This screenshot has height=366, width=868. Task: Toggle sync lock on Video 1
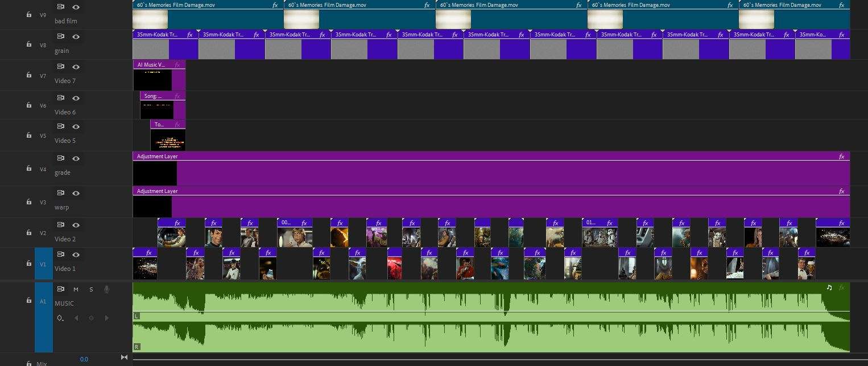(61, 254)
